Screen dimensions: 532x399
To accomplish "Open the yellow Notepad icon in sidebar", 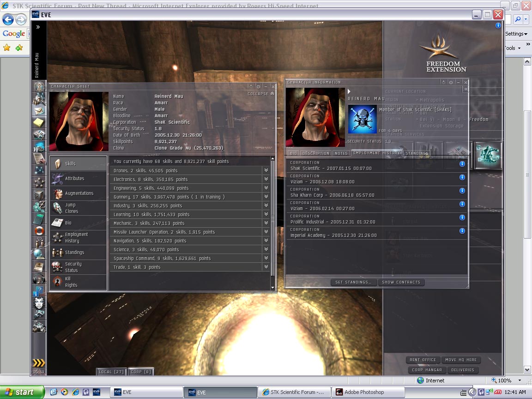I will click(x=39, y=122).
